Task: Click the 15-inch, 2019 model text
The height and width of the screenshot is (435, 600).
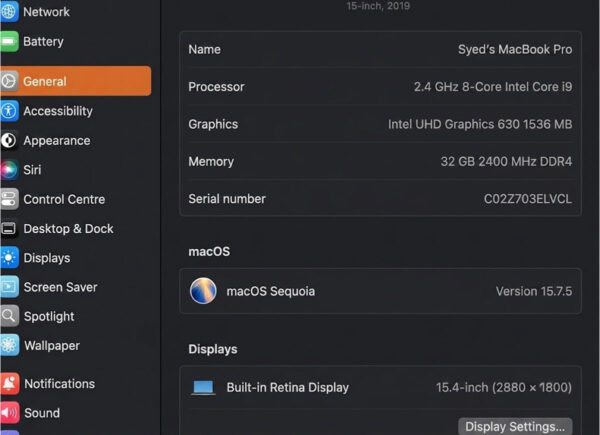Action: click(378, 6)
